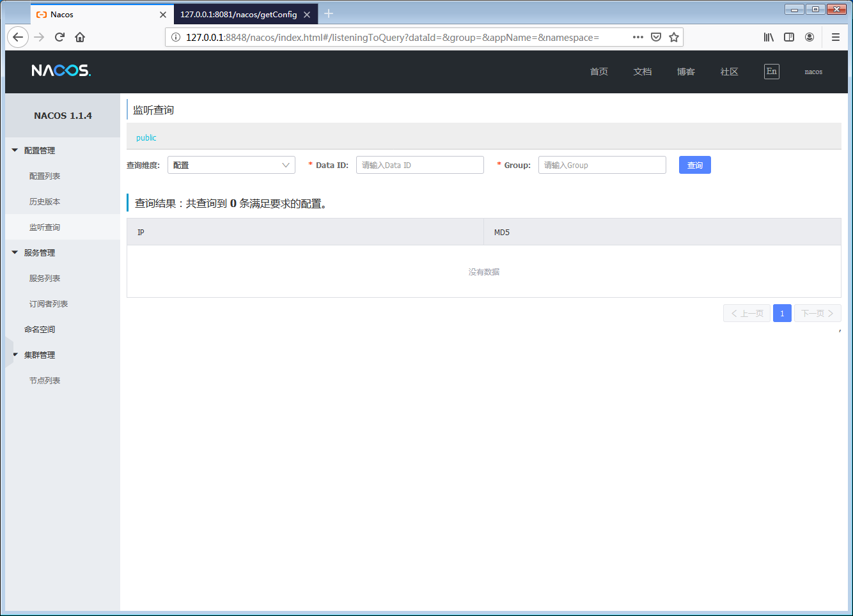853x616 pixels.
Task: Go back using browser back arrow
Action: [x=18, y=37]
